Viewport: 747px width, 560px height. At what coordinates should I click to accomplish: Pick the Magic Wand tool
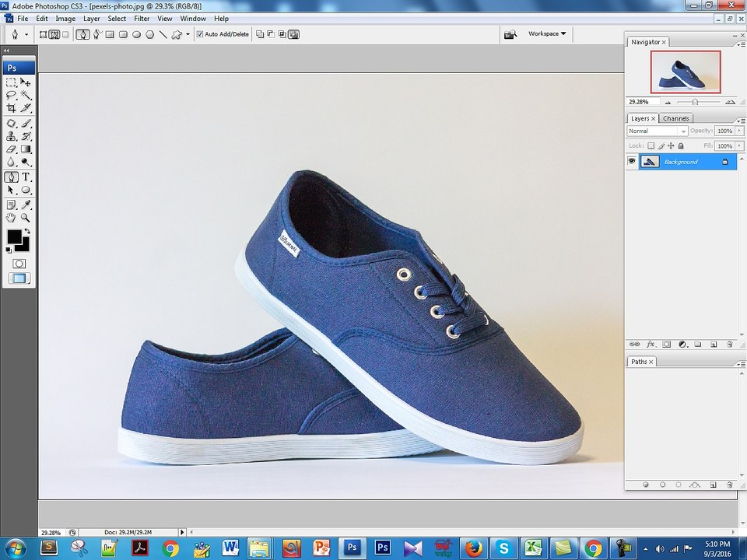[26, 95]
